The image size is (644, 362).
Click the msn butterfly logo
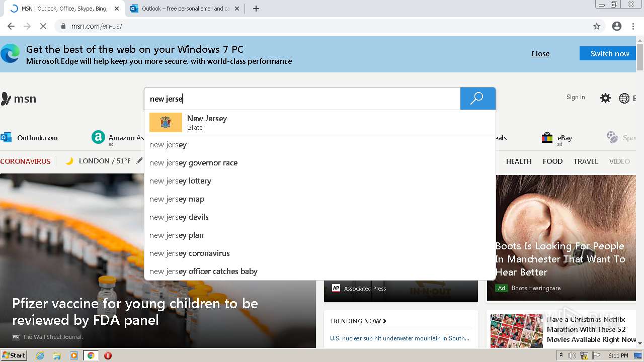pos(19,99)
